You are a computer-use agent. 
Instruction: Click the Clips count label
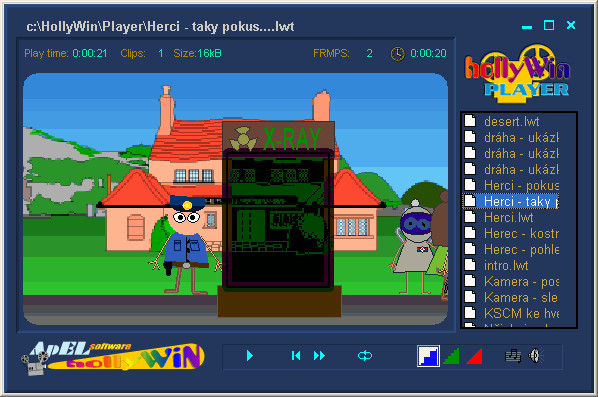click(133, 53)
